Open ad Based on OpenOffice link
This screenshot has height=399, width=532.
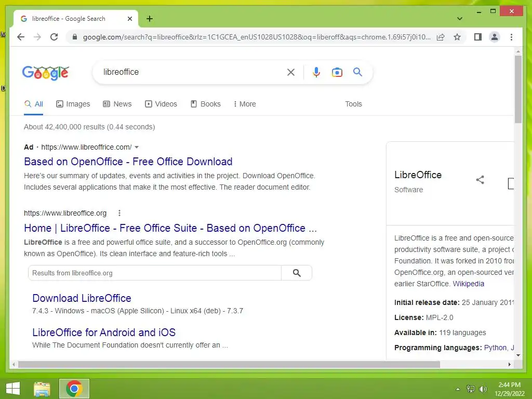coord(128,162)
